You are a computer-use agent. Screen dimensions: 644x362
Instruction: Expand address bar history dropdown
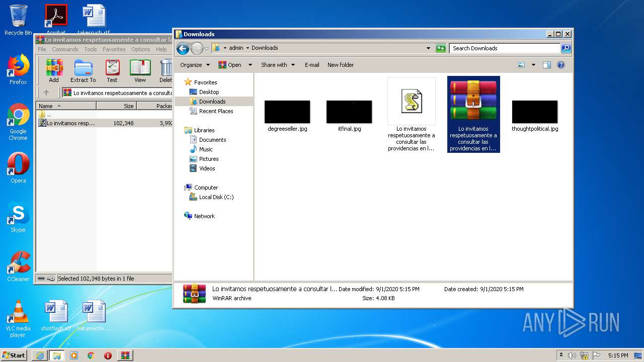pos(428,48)
